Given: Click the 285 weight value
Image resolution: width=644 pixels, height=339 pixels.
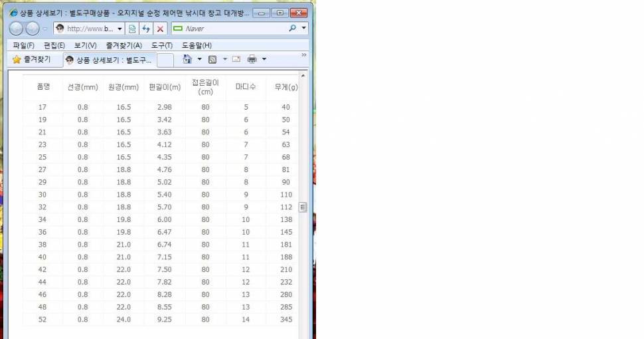Looking at the screenshot, I should pos(286,307).
